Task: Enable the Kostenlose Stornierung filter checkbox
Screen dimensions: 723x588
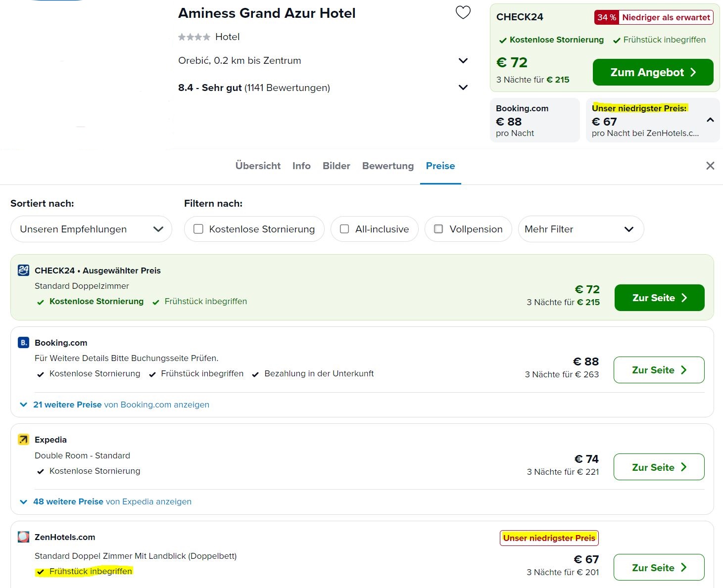Action: click(198, 229)
